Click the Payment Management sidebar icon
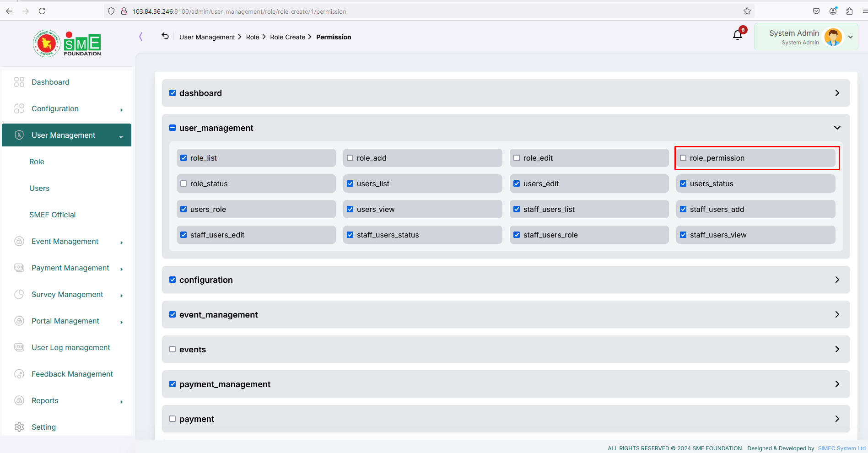Screen dimensions: 868x453 (x=19, y=268)
